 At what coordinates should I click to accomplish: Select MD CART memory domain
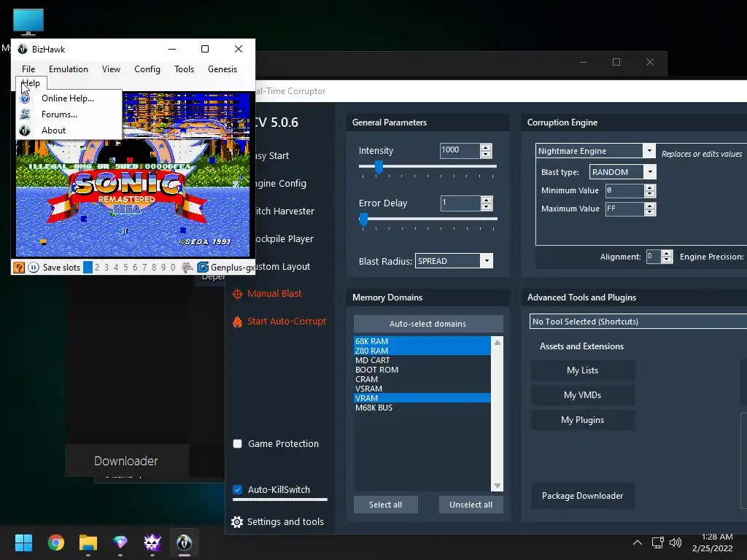tap(422, 360)
